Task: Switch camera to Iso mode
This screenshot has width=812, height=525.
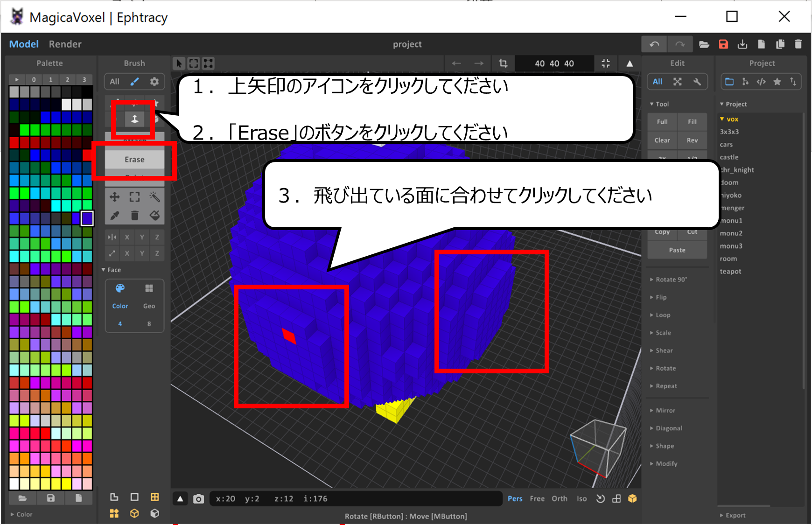Action: (581, 499)
